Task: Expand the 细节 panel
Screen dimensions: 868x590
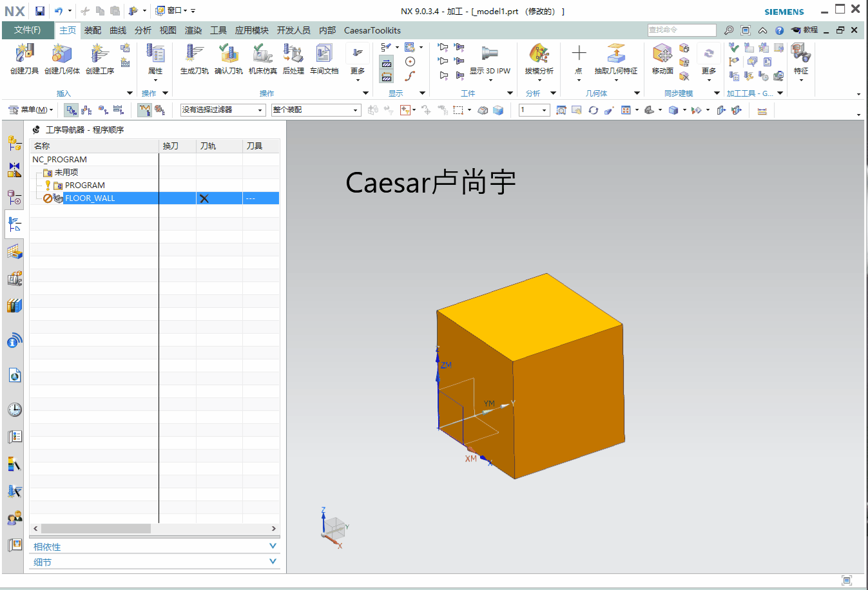Action: [x=155, y=562]
